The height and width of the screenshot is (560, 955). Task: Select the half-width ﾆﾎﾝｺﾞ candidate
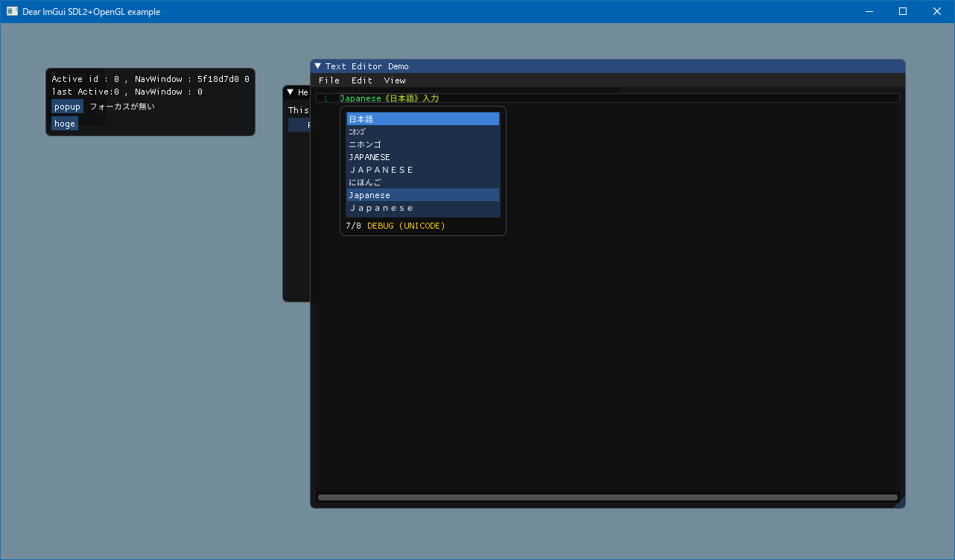click(422, 132)
